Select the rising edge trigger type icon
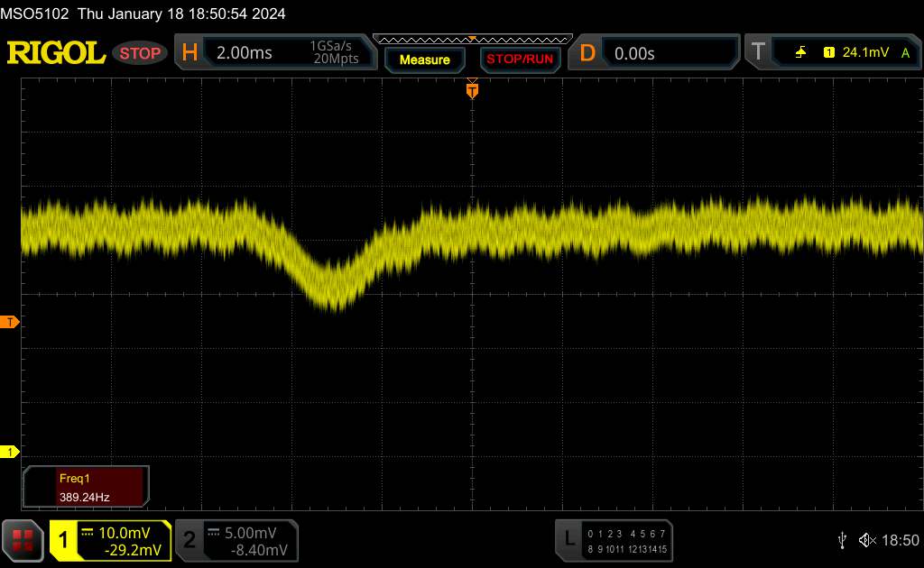This screenshot has height=568, width=924. 800,53
